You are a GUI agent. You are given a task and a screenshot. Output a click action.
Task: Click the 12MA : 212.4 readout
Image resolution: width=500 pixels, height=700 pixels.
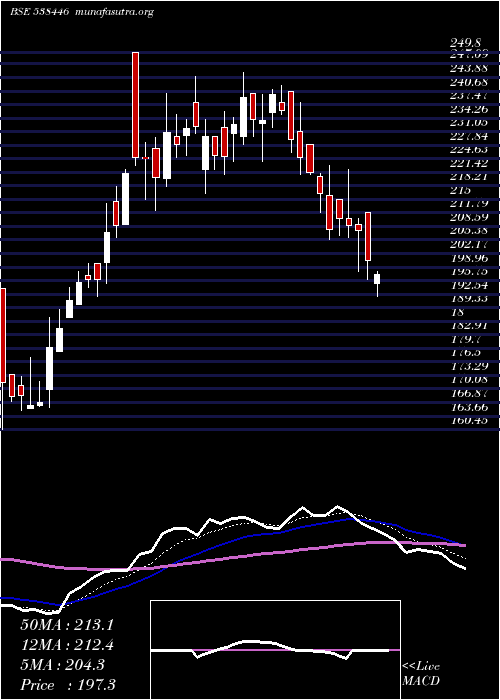(67, 645)
